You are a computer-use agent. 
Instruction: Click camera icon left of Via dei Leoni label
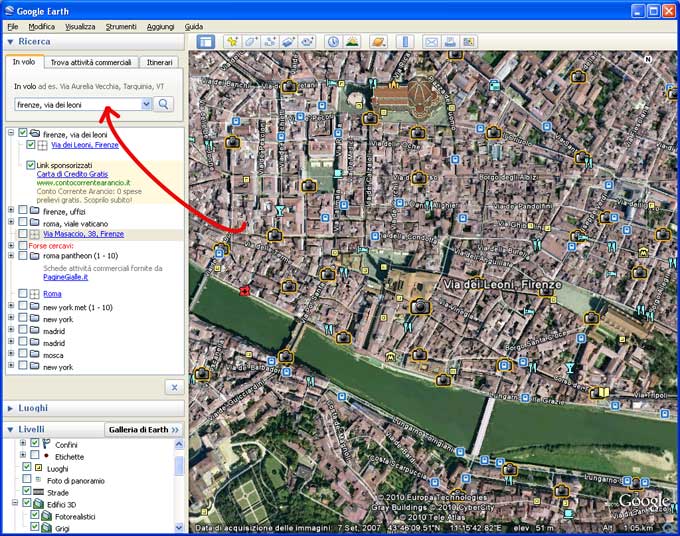click(x=420, y=306)
